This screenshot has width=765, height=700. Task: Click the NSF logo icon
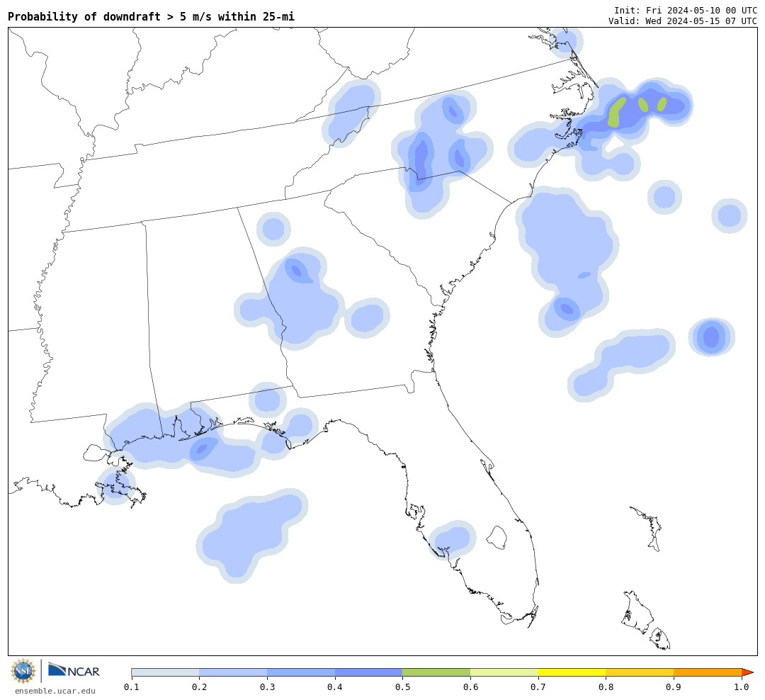(x=23, y=671)
